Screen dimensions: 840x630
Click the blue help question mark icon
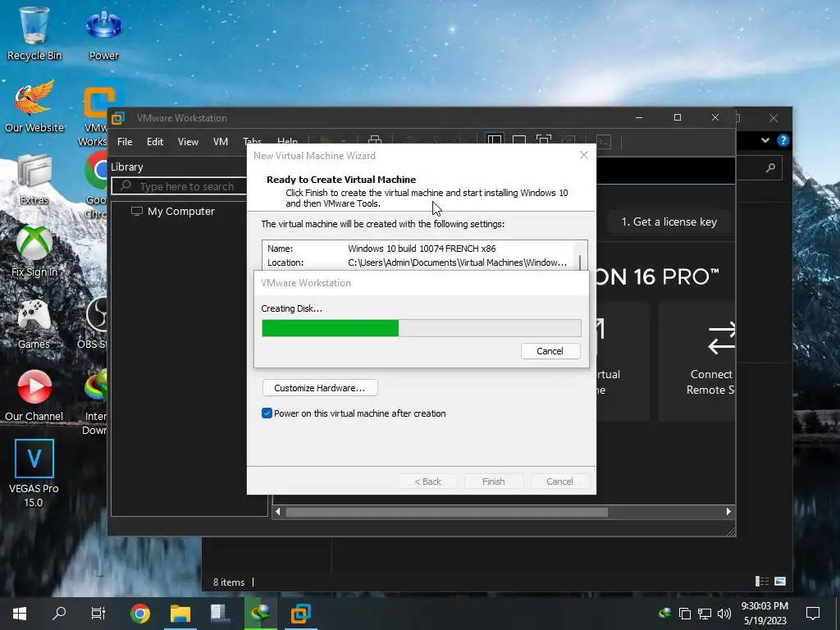783,140
